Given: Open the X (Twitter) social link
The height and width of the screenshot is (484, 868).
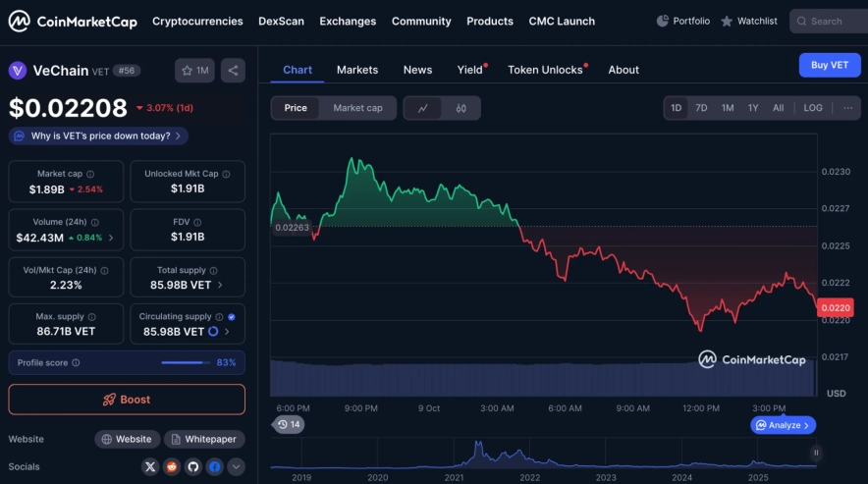Looking at the screenshot, I should (150, 466).
